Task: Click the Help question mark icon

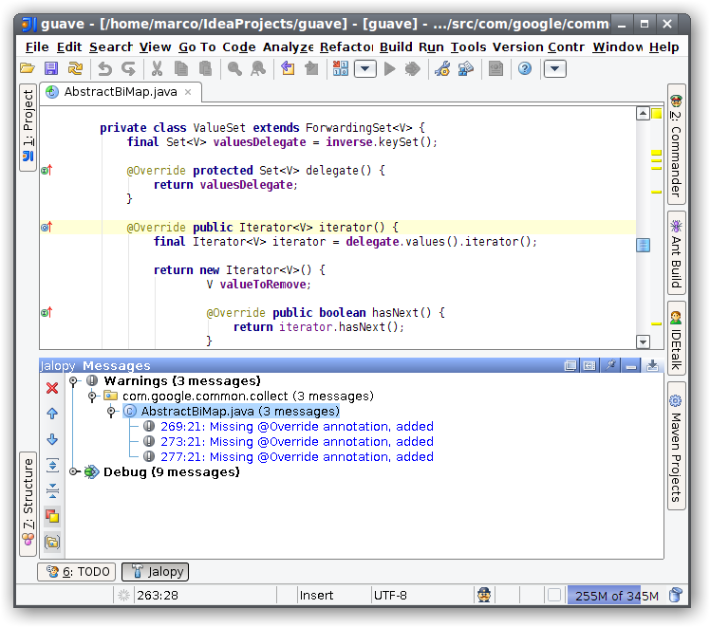Action: pos(525,69)
